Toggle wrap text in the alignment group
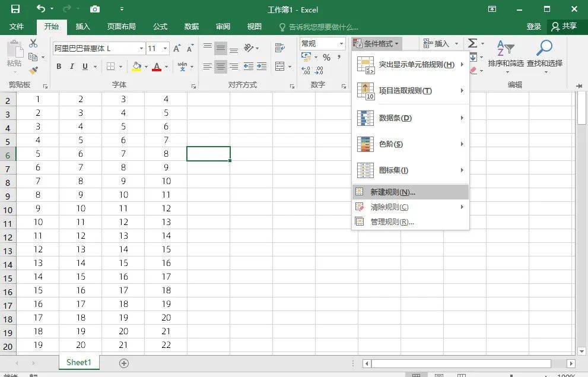 [x=279, y=47]
